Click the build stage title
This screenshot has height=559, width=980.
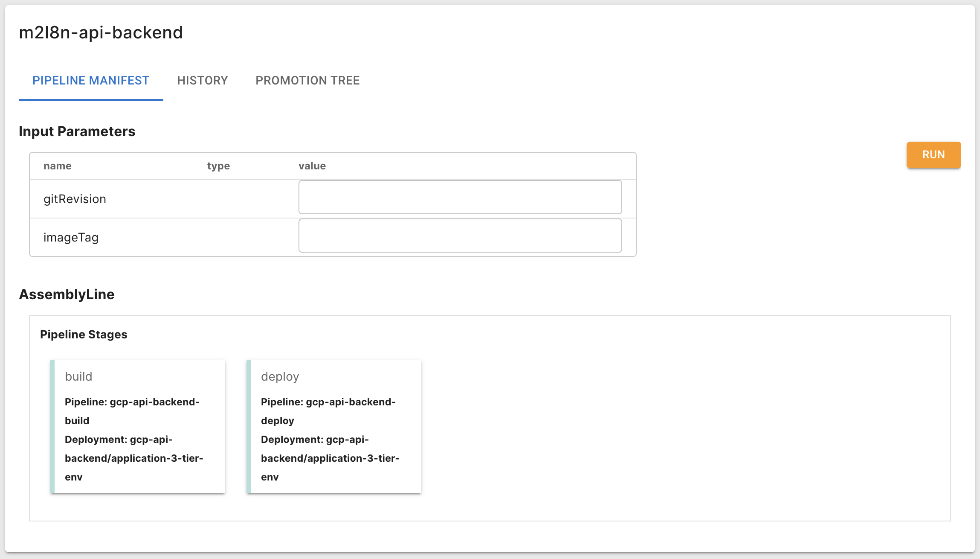(78, 376)
